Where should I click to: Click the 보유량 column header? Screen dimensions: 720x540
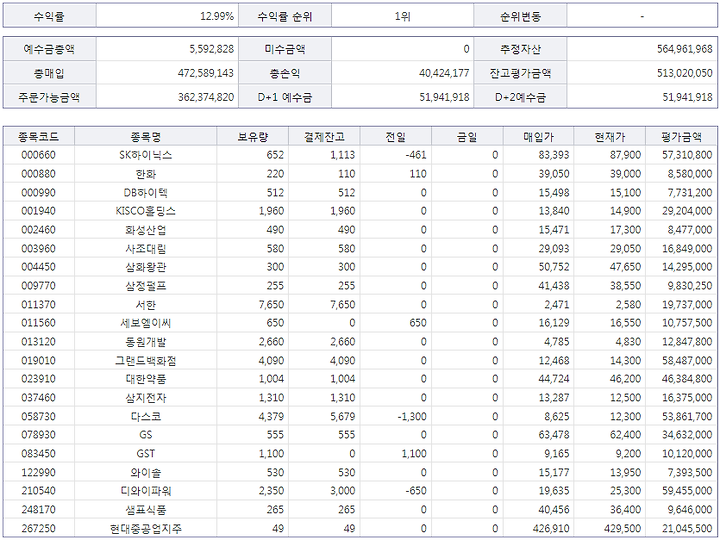[253, 137]
